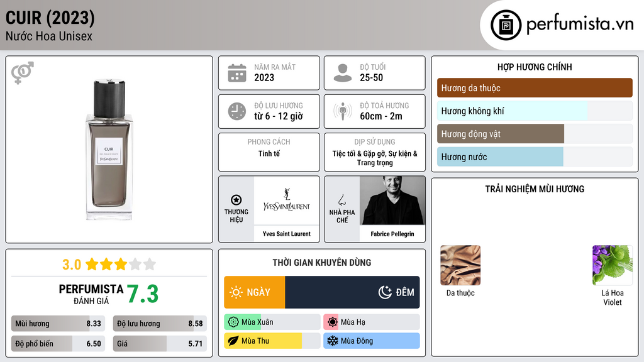Click the age range value 25-50

click(371, 77)
